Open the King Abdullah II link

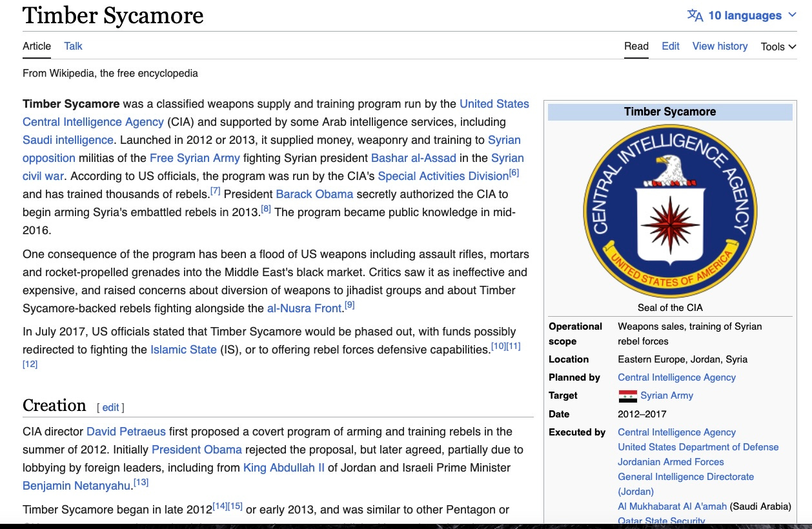coord(284,468)
